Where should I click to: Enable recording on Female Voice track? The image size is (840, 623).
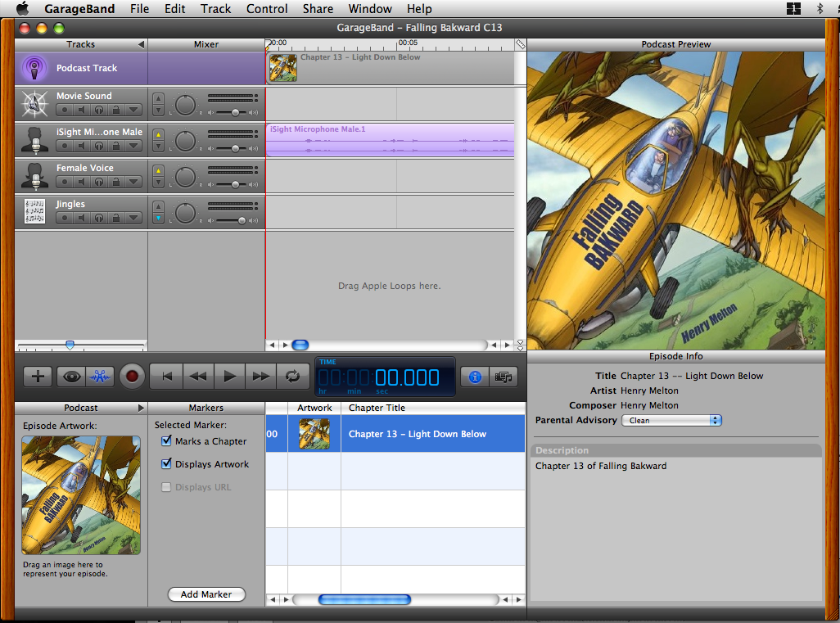click(65, 182)
